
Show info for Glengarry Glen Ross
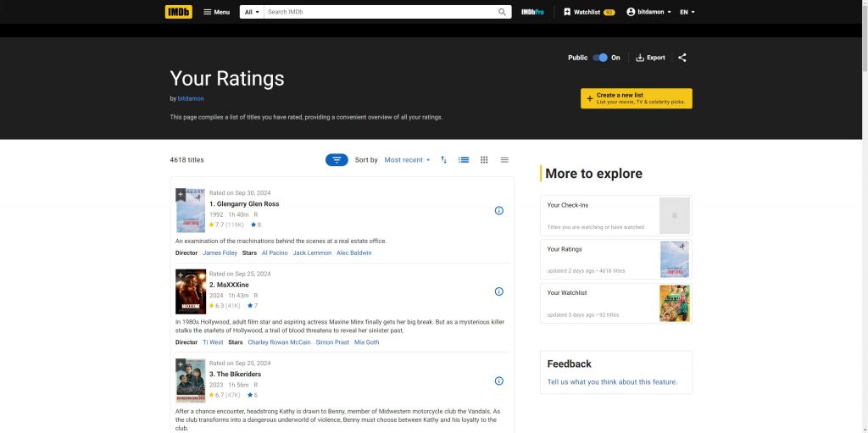coord(498,210)
